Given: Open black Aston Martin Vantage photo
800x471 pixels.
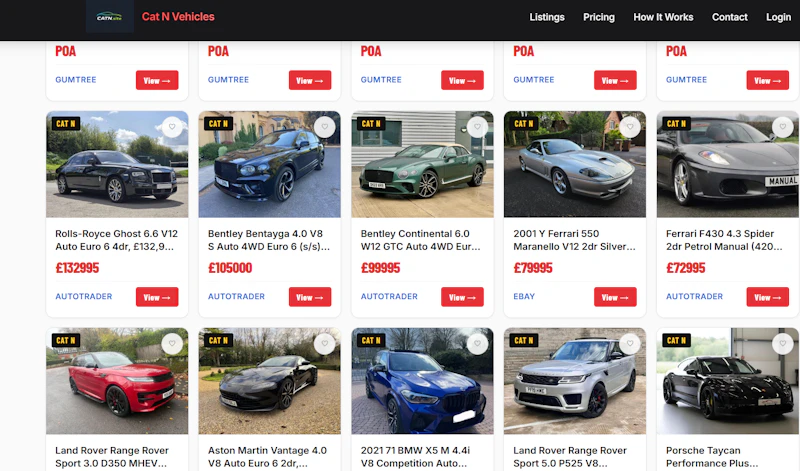Looking at the screenshot, I should 269,381.
